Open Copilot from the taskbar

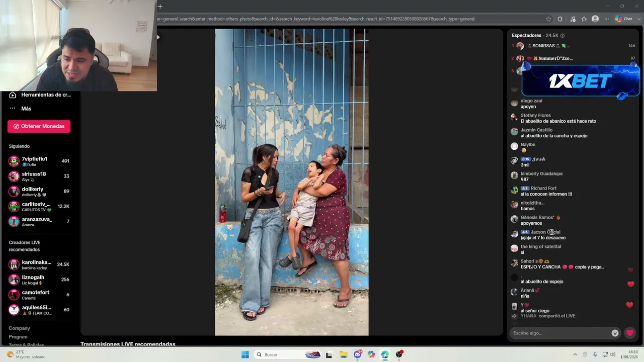(371, 354)
